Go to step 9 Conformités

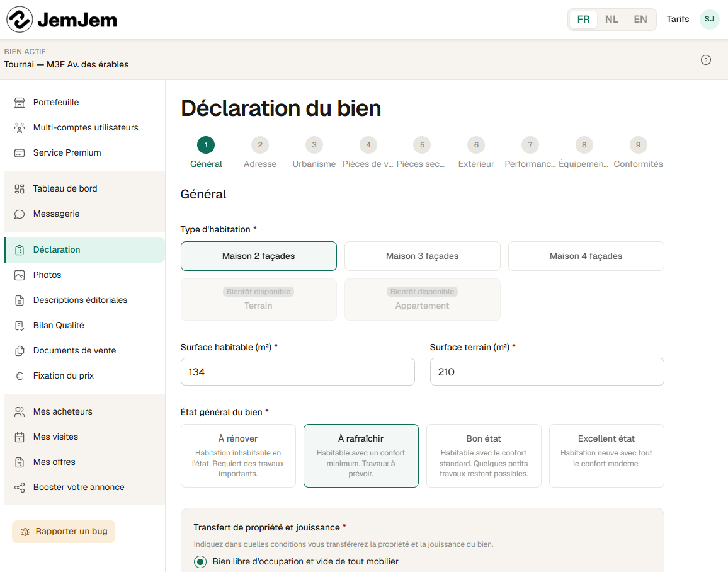639,152
